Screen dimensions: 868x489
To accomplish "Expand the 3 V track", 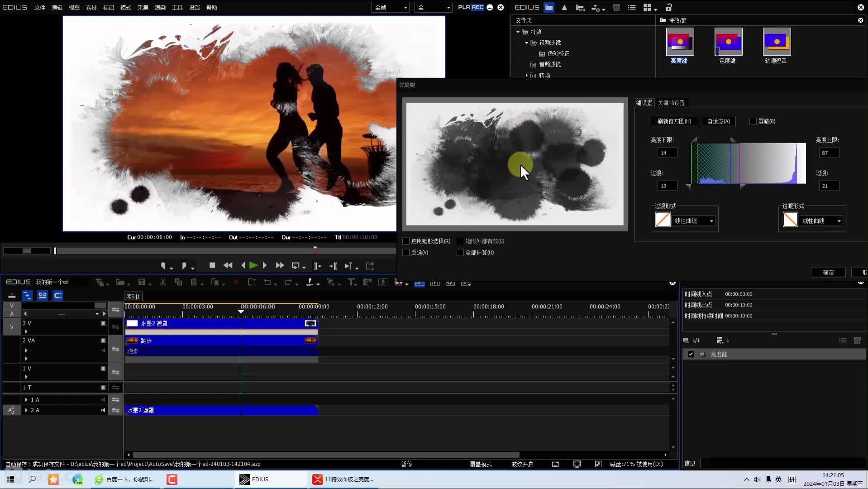I will [26, 331].
